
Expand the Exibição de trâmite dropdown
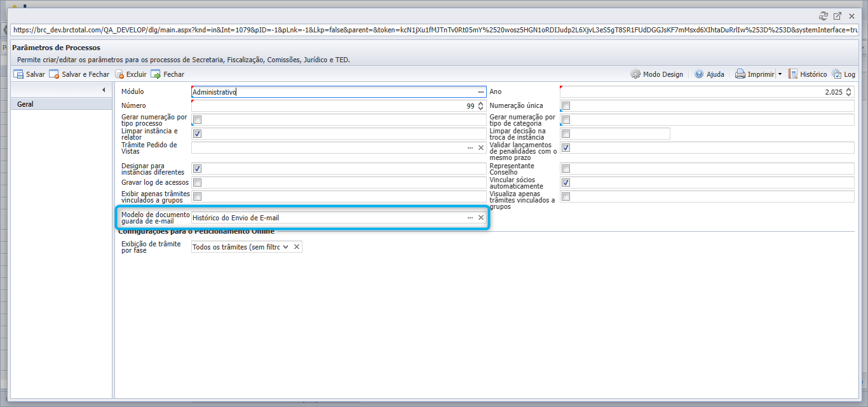285,247
